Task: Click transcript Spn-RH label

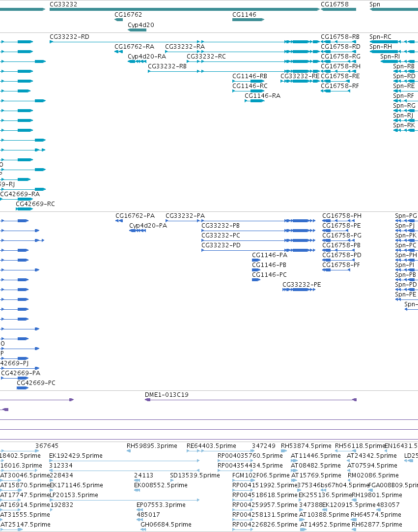Action: click(x=380, y=47)
